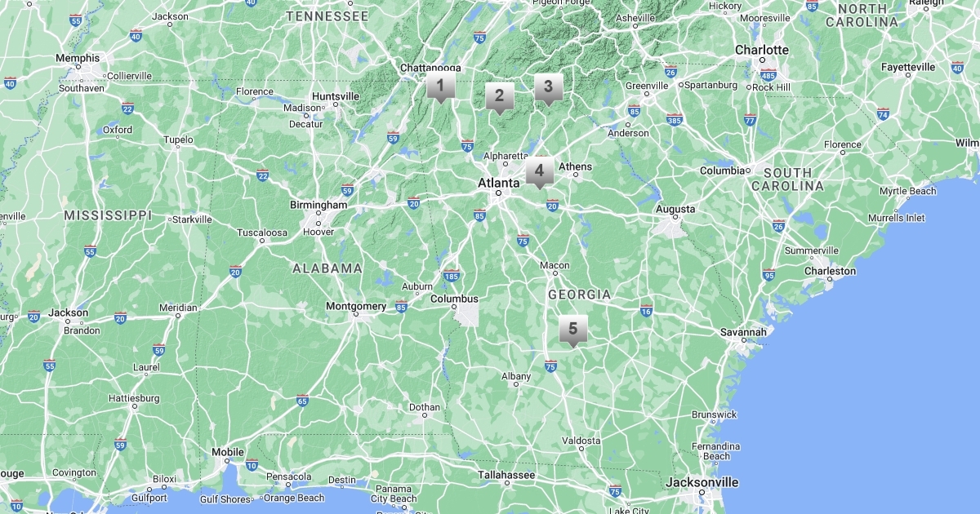
Task: Click the Savannah city label
Action: point(743,332)
